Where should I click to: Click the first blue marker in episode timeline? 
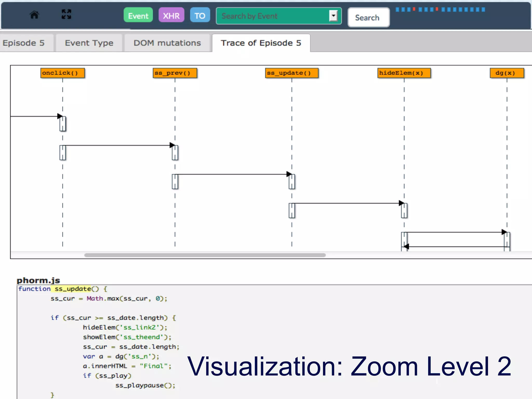(397, 10)
